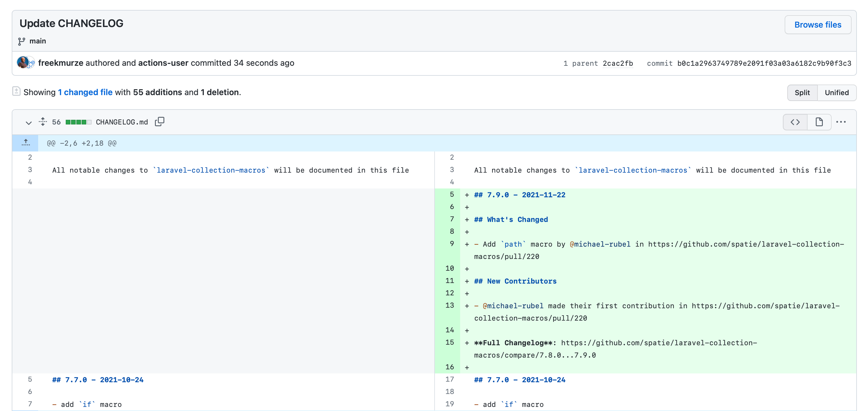Expand all lines in CHANGELOG.md

point(43,122)
